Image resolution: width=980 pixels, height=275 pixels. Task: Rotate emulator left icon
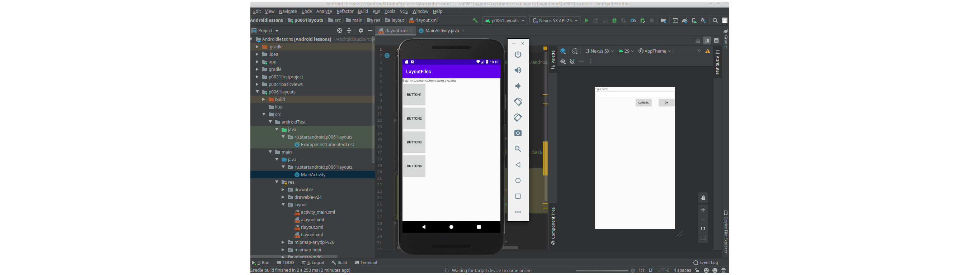tap(518, 102)
